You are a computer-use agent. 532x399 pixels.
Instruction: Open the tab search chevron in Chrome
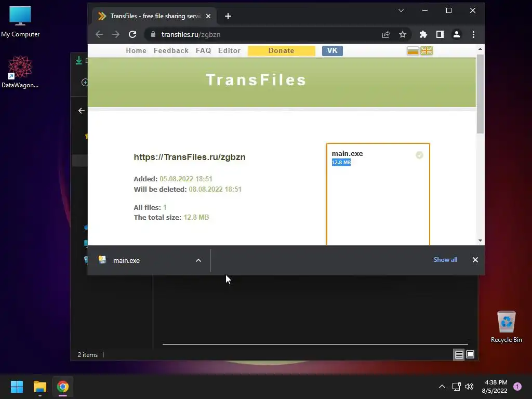[x=401, y=10]
